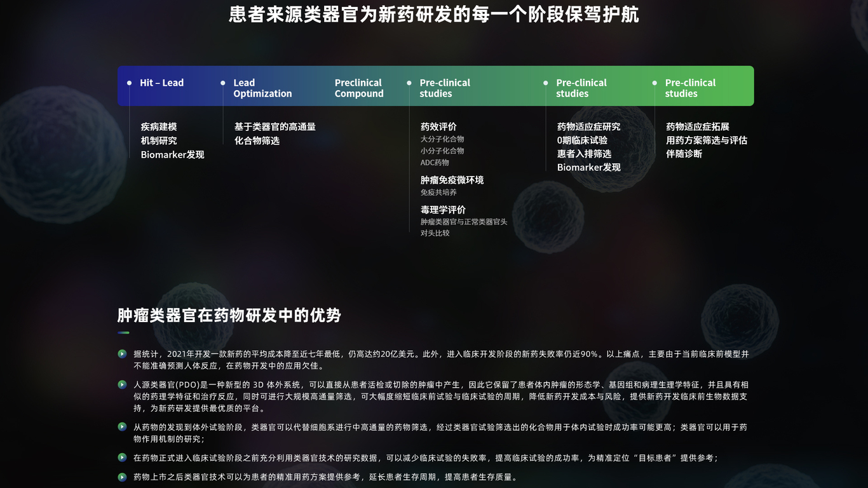
Task: Click the '大分子化合物' sub-item
Action: 442,139
